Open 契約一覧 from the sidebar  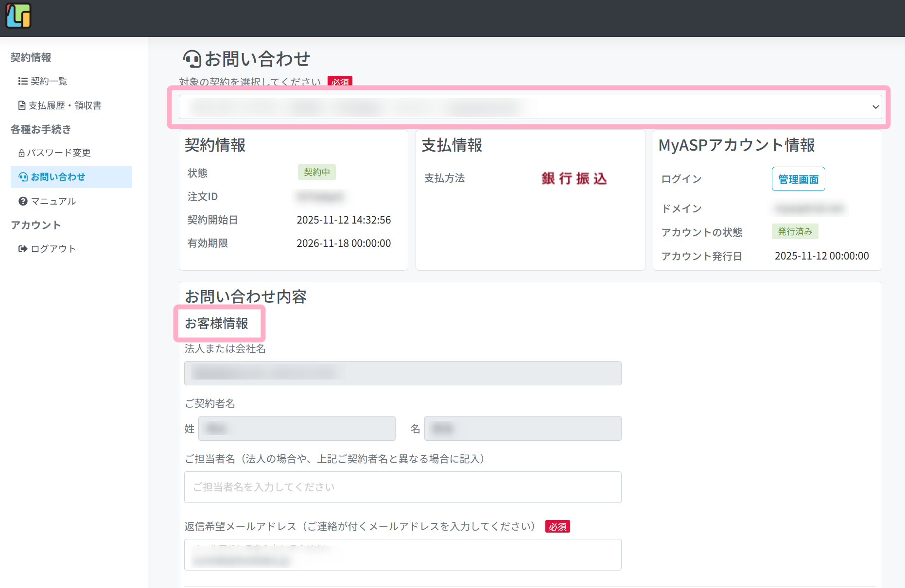pyautogui.click(x=49, y=81)
